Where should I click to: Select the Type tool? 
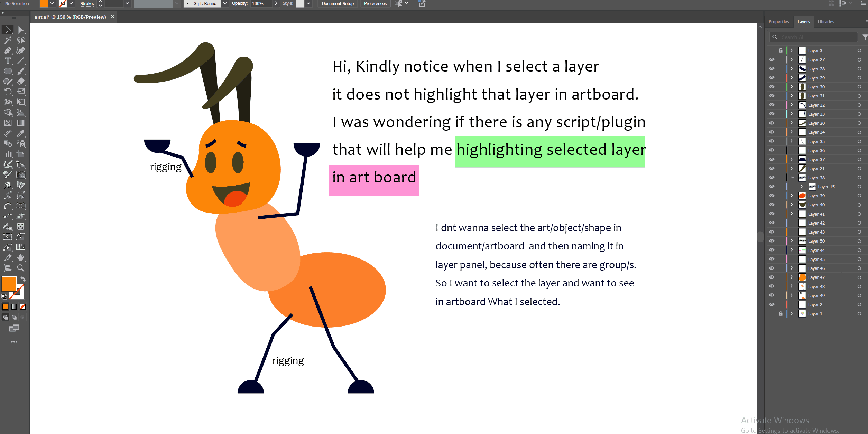tap(8, 61)
